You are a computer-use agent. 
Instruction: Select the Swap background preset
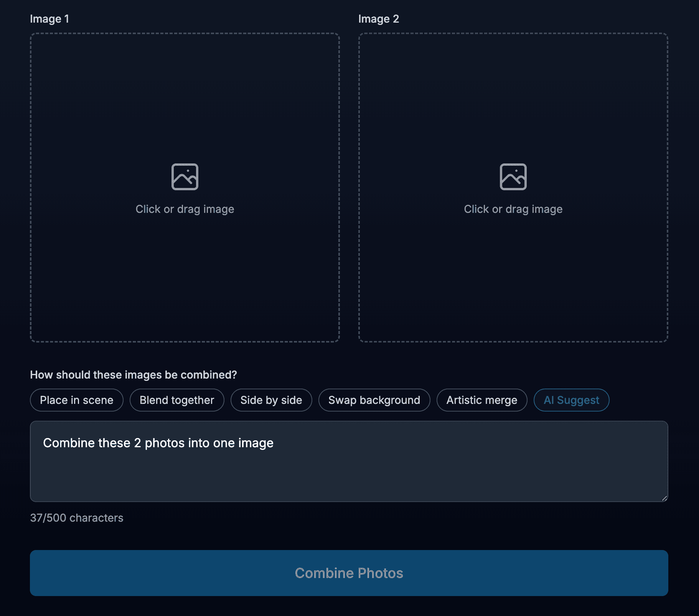(374, 400)
